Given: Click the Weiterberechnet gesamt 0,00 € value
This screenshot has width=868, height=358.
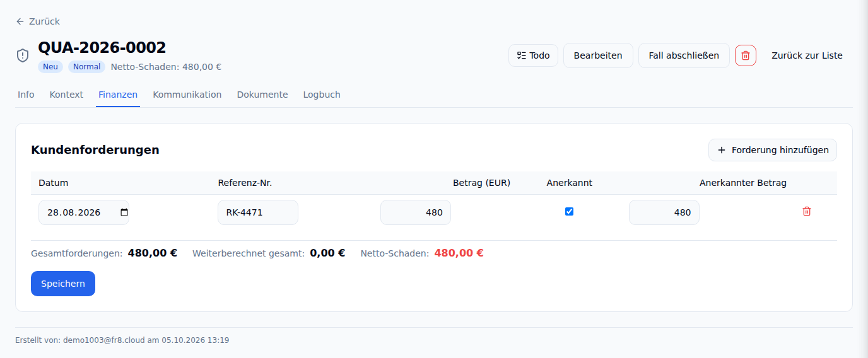Looking at the screenshot, I should [x=327, y=253].
